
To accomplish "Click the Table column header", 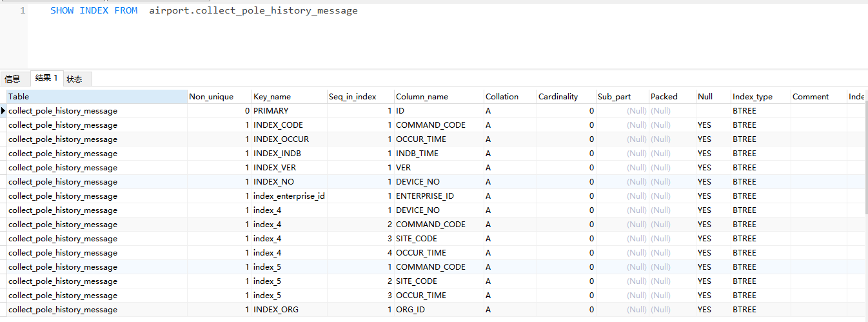I will click(x=97, y=97).
